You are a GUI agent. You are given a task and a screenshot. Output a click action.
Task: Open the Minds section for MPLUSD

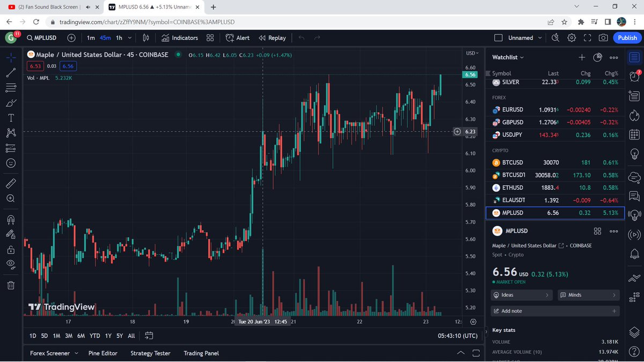pyautogui.click(x=588, y=295)
